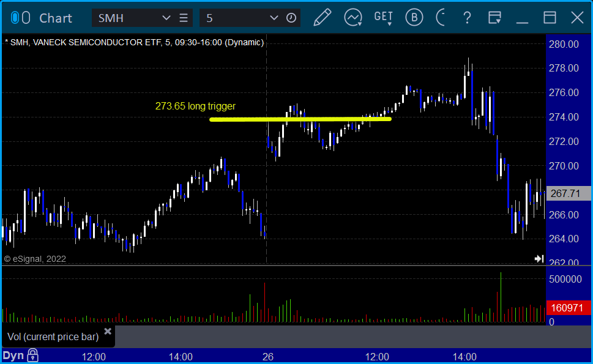Image resolution: width=593 pixels, height=364 pixels.
Task: Click the 264.00 price axis label
Action: click(x=564, y=239)
